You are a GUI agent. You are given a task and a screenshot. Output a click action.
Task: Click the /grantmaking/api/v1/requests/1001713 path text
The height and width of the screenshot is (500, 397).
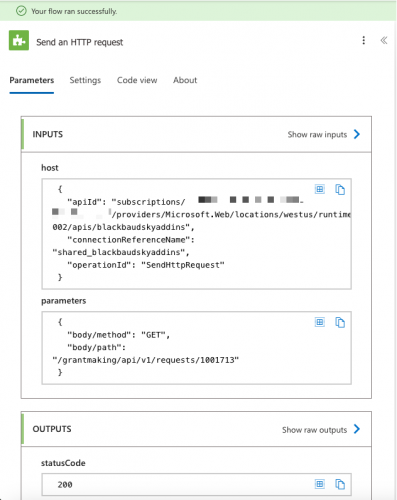coord(146,360)
